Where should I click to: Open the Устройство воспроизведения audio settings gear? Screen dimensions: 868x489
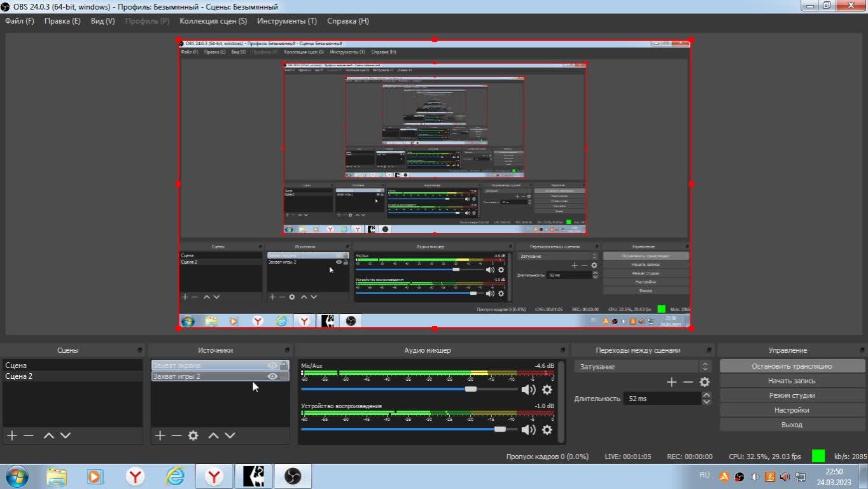click(547, 430)
